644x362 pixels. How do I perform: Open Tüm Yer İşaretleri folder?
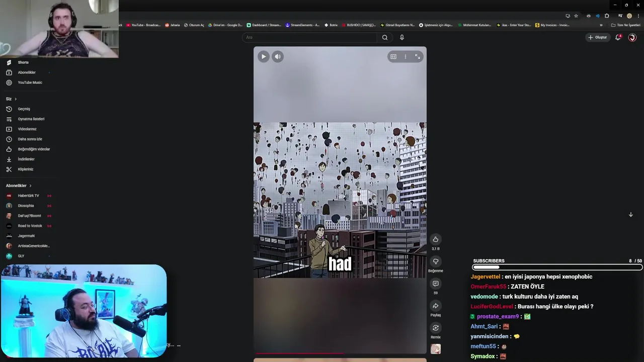(625, 25)
